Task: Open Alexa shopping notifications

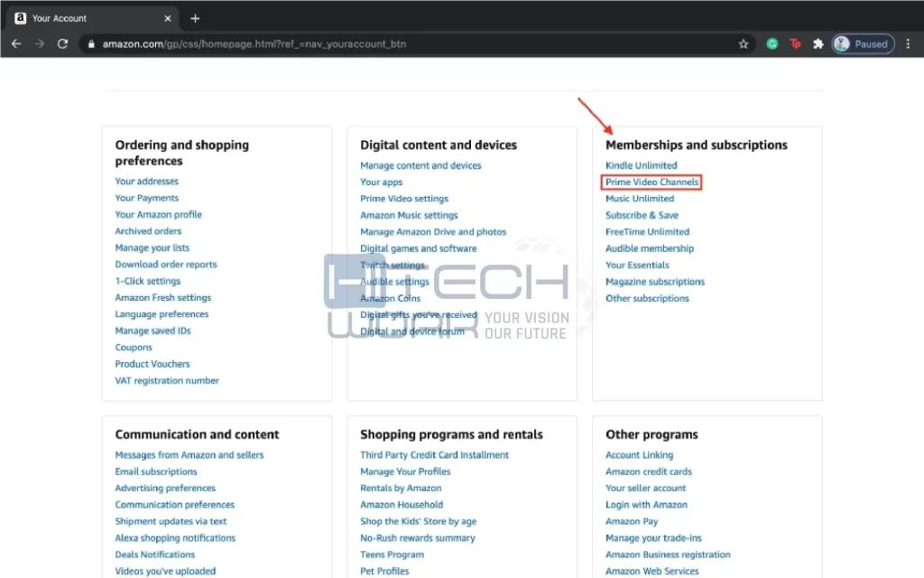Action: (175, 538)
